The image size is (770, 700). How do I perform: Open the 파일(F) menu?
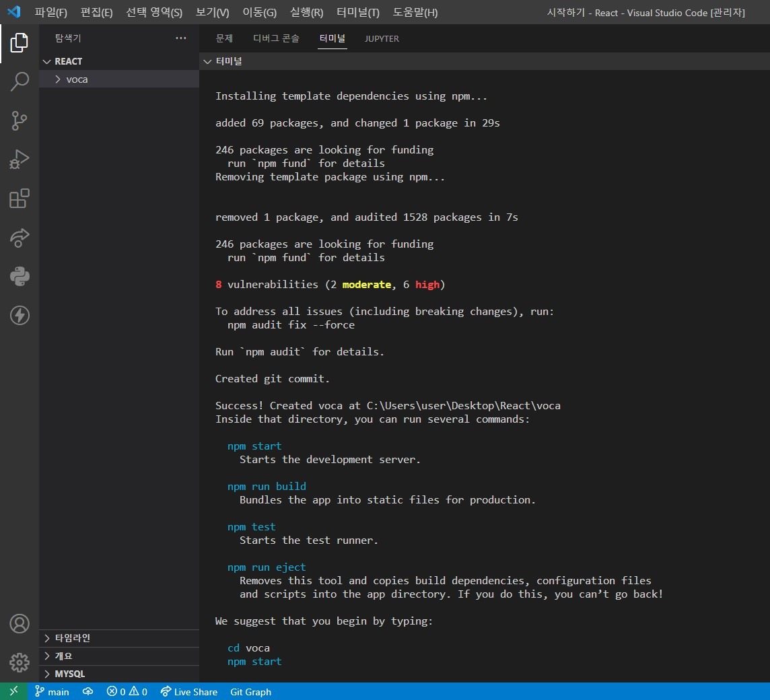(x=50, y=12)
